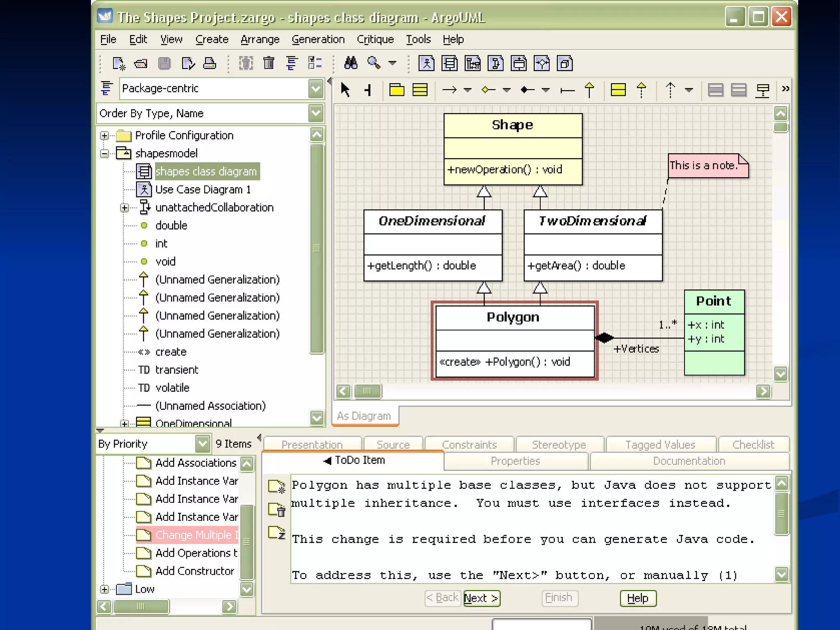Open the Generation menu
Image resolution: width=840 pixels, height=630 pixels.
[x=318, y=39]
